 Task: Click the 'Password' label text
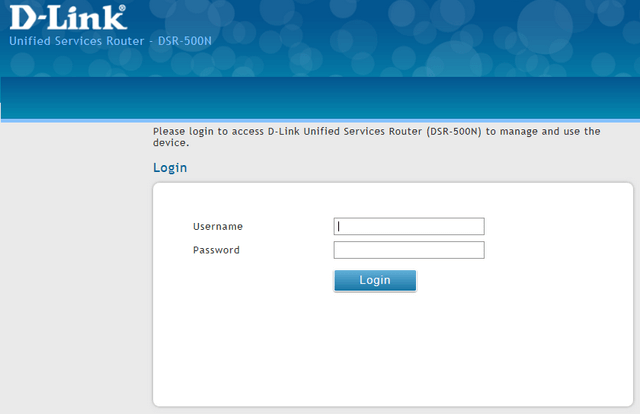click(216, 250)
